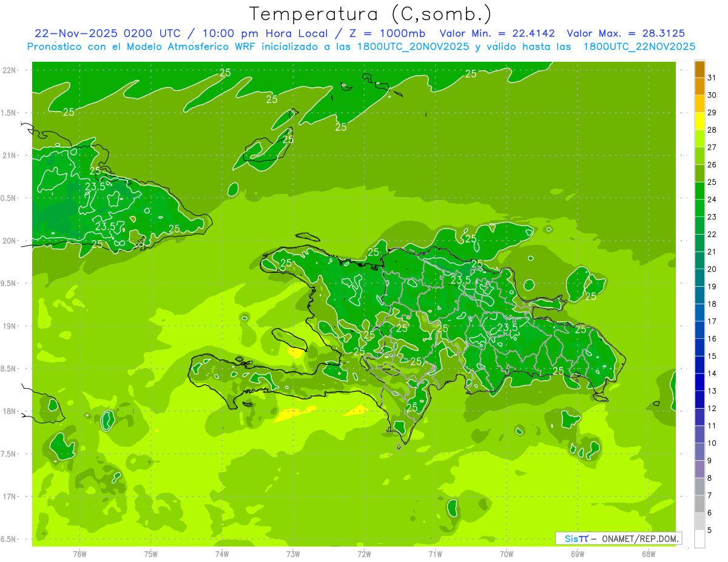This screenshot has height=562, width=728.
Task: Click the '12' value on the color legend
Action: pos(712,408)
